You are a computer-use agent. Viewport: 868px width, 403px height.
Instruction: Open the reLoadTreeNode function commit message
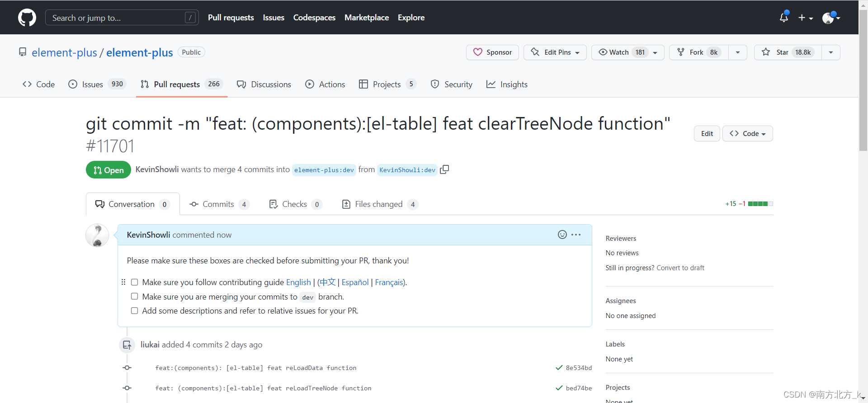point(263,388)
